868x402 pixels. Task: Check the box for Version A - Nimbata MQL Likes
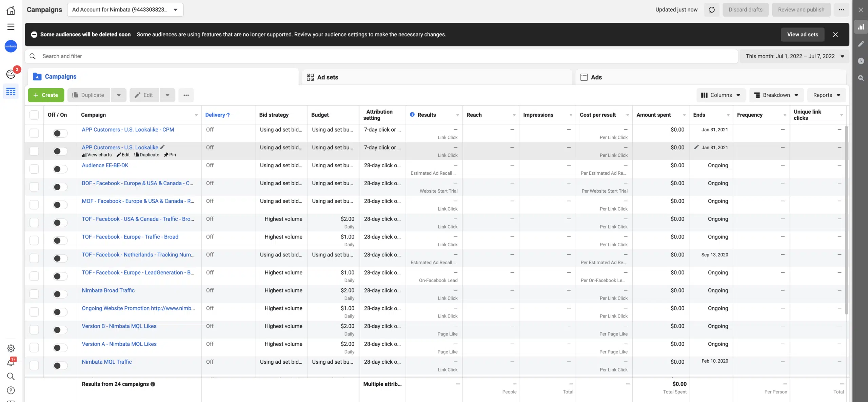click(x=34, y=347)
